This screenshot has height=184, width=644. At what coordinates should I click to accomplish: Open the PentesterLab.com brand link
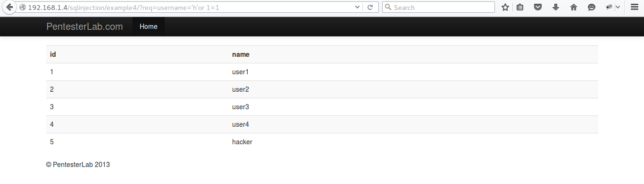(x=84, y=26)
